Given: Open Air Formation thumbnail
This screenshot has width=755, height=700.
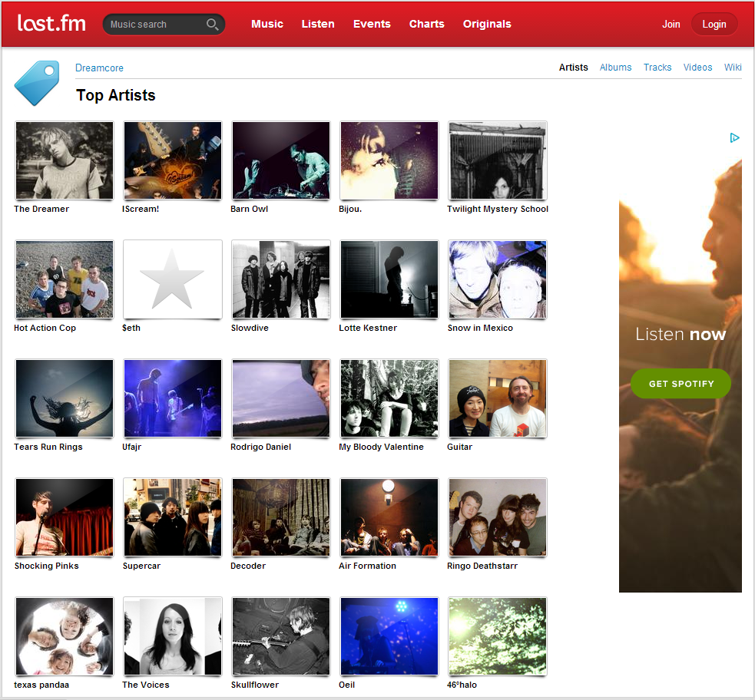Looking at the screenshot, I should 389,517.
